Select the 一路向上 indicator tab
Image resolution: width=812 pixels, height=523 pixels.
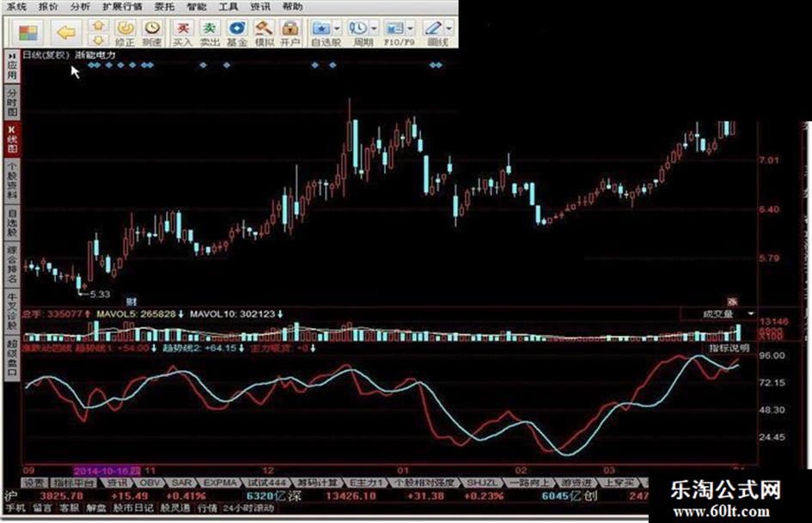pyautogui.click(x=528, y=483)
